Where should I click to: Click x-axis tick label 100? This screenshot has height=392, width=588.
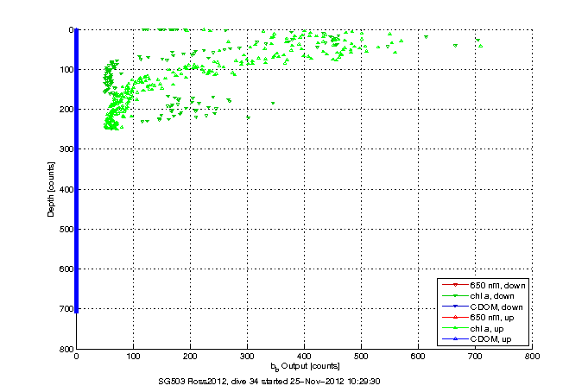pyautogui.click(x=134, y=357)
